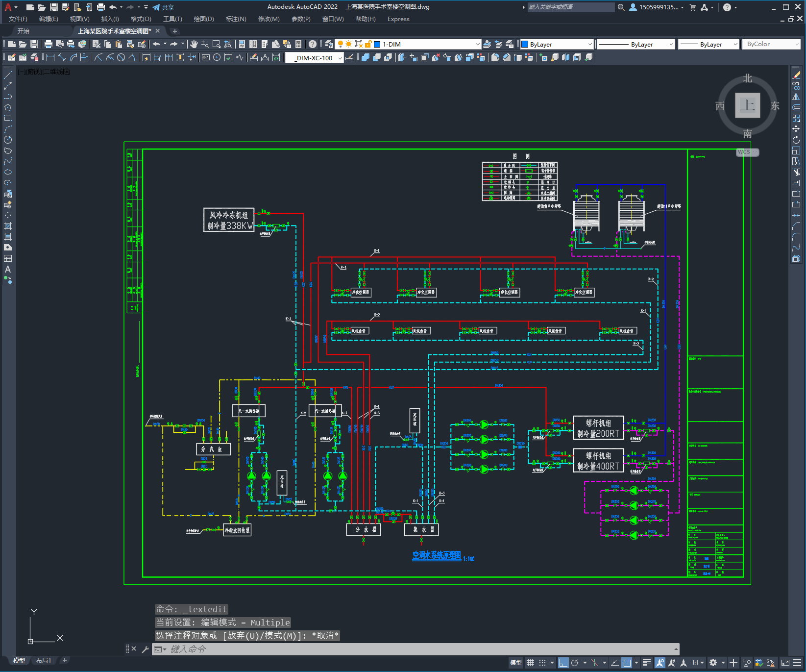
Task: Open the ByLayer color swatch control
Action: point(557,44)
